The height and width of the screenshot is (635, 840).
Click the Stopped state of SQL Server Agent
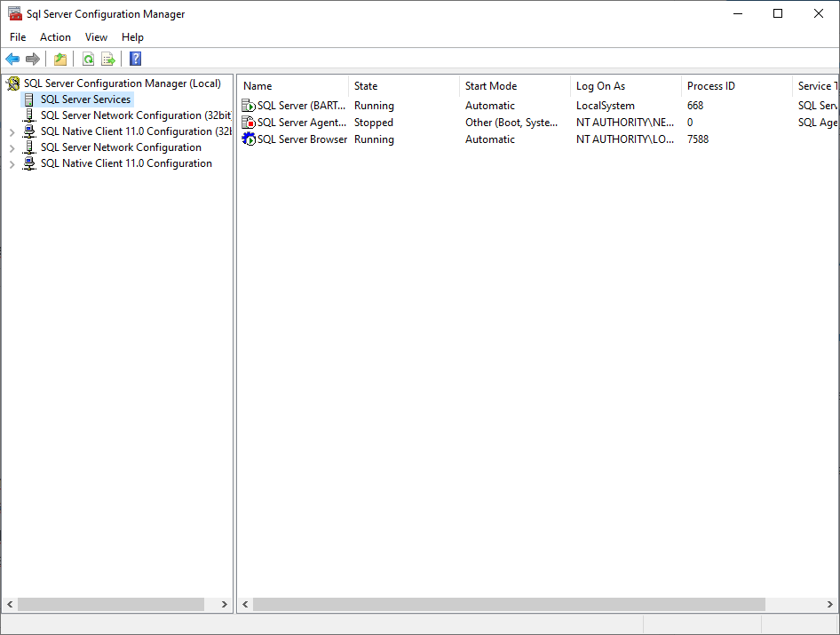[374, 123]
